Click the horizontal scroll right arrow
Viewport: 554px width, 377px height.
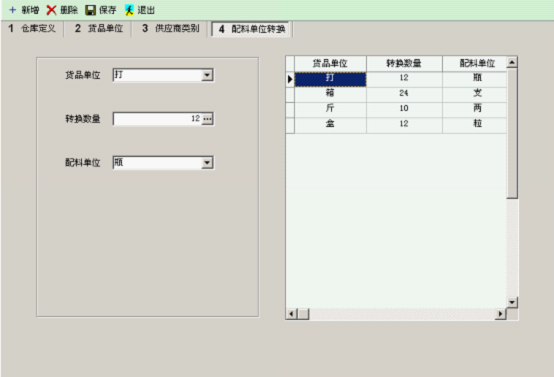click(500, 313)
